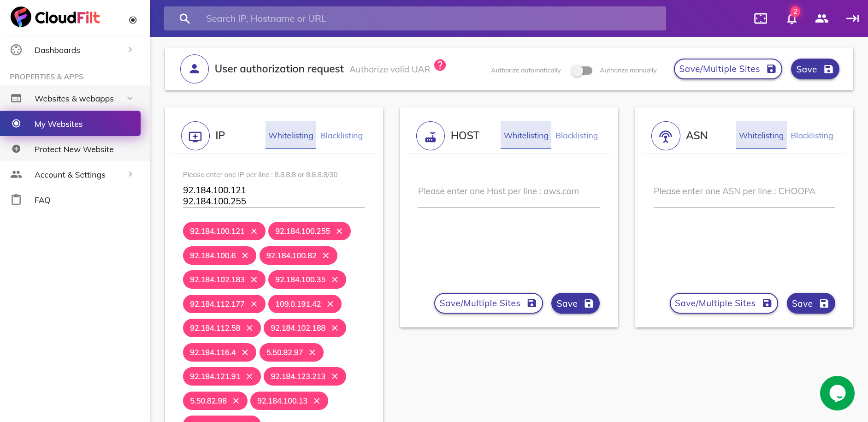Click the fullscreen icon beside the bell
Image resolution: width=868 pixels, height=422 pixels.
click(760, 18)
